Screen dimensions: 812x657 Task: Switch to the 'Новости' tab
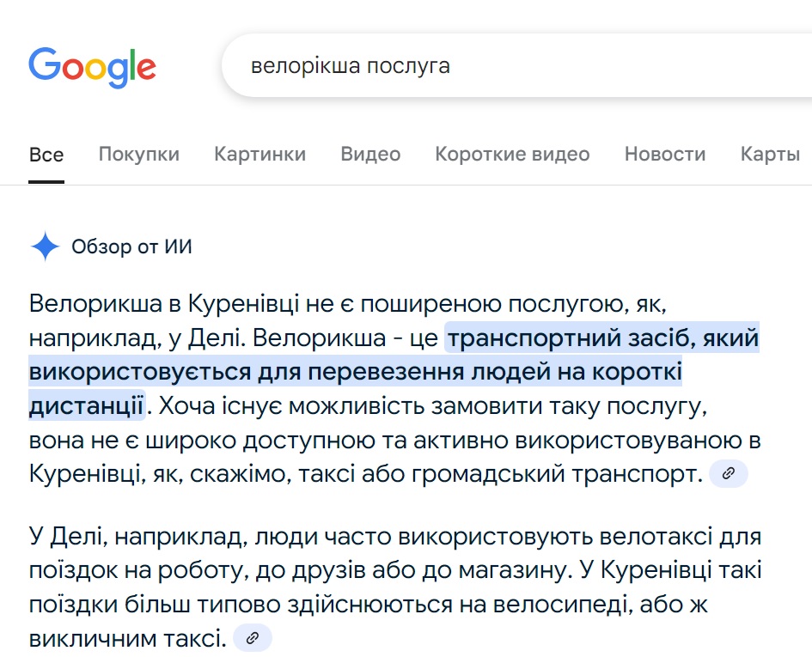pyautogui.click(x=664, y=155)
